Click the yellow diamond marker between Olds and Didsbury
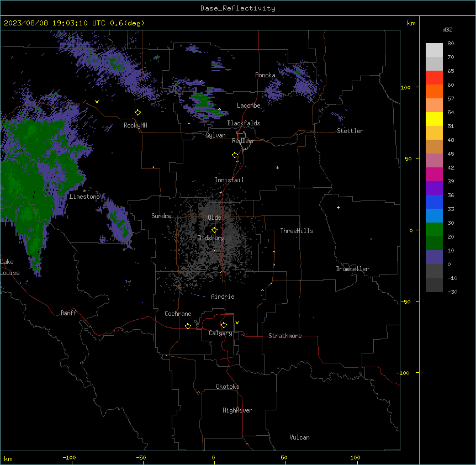The width and height of the screenshot is (476, 465). [x=214, y=230]
